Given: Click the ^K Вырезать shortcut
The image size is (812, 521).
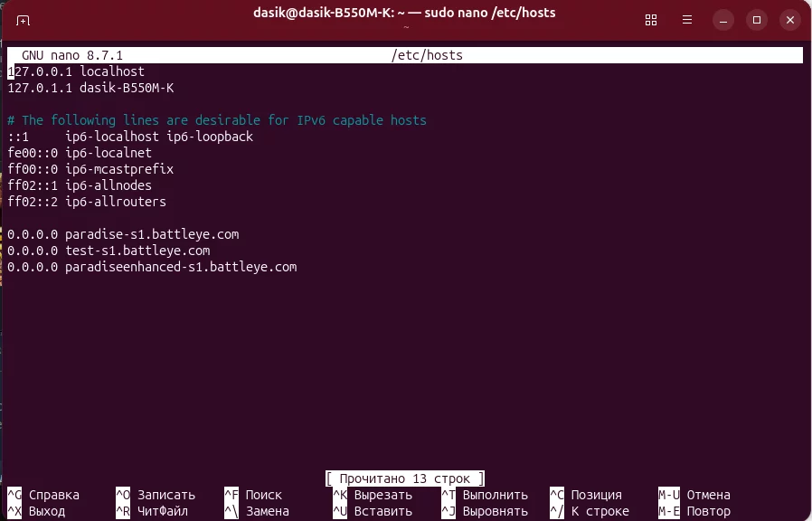Looking at the screenshot, I should pyautogui.click(x=373, y=495).
